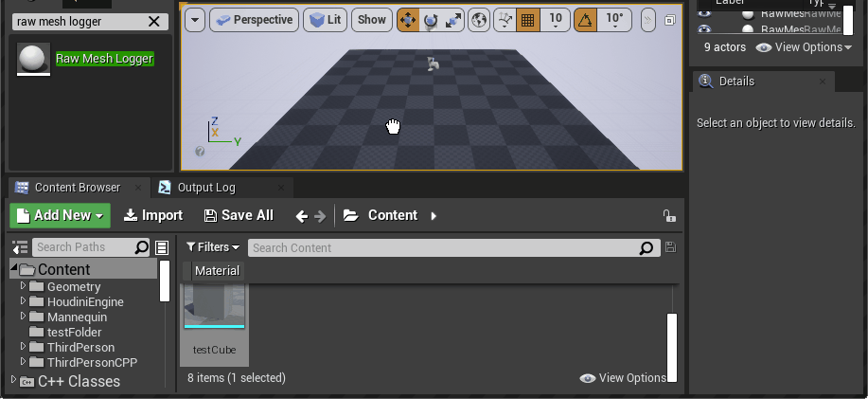Expand the Mannequin folder
This screenshot has width=868, height=399.
(24, 316)
